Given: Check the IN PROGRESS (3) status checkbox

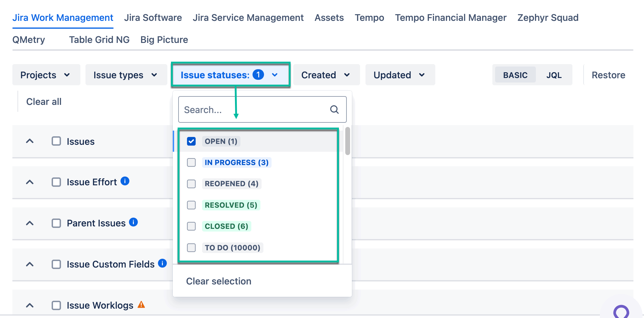Looking at the screenshot, I should 192,163.
